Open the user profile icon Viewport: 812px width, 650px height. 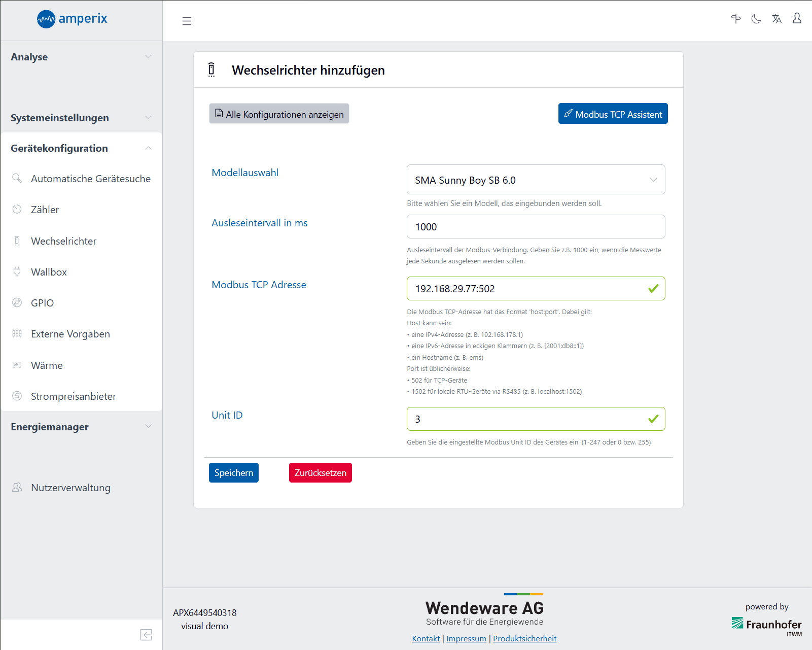pos(797,19)
